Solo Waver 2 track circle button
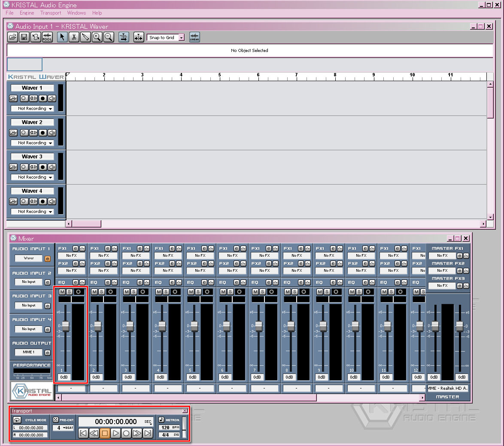 coord(24,133)
